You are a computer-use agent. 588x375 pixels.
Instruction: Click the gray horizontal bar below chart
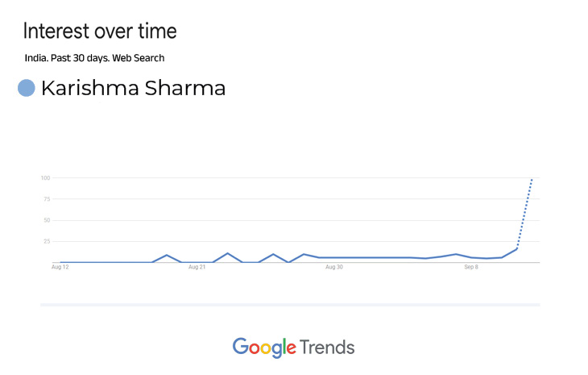(290, 305)
